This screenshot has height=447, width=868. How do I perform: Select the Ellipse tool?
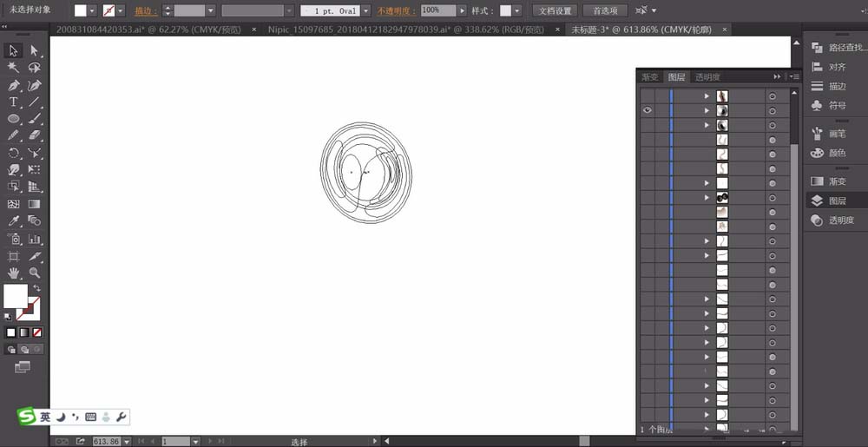(x=13, y=118)
